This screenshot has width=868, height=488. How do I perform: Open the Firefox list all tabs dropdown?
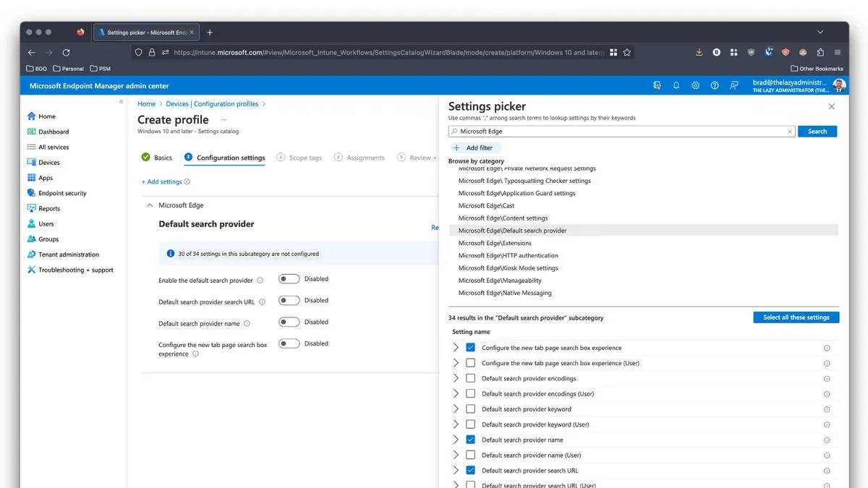(x=820, y=33)
